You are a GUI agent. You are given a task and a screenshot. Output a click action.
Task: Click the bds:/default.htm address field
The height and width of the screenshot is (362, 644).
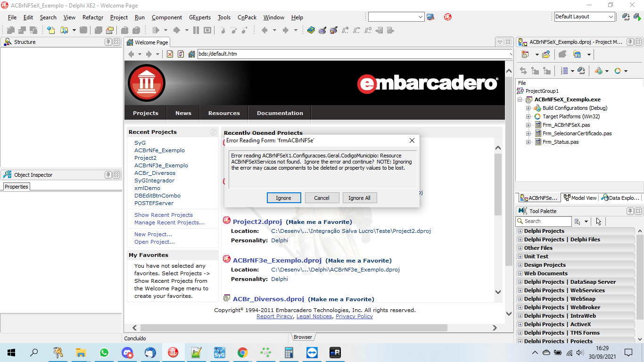click(x=355, y=54)
